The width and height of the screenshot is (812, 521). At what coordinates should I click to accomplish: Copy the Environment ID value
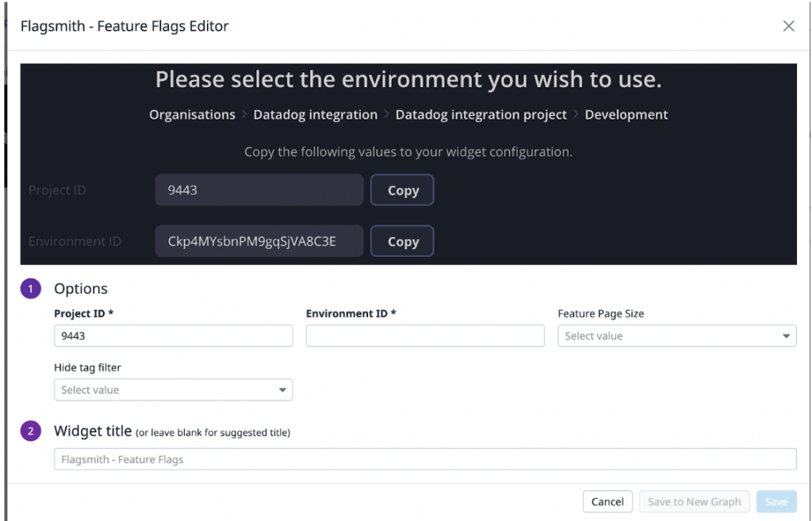(x=402, y=242)
